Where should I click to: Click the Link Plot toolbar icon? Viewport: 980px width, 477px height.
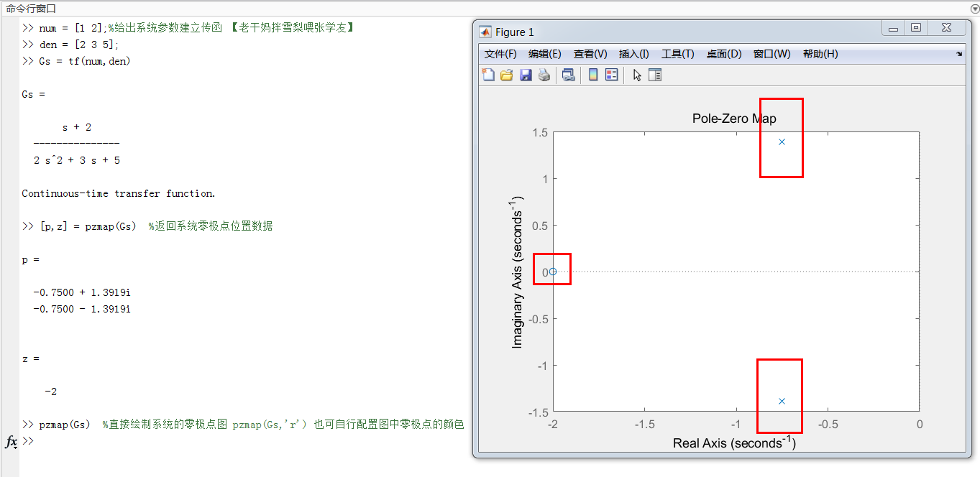[569, 75]
